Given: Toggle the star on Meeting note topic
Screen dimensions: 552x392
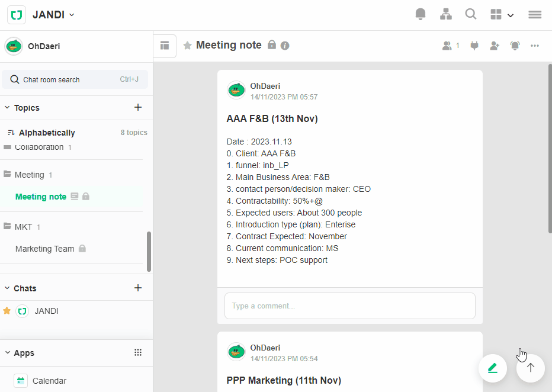Looking at the screenshot, I should (187, 46).
